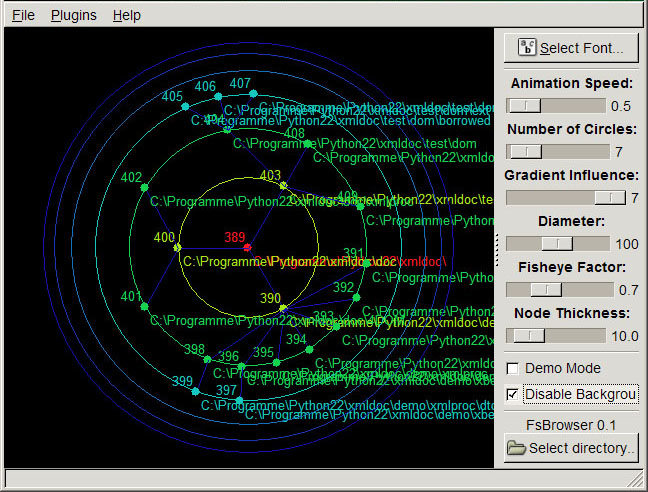Click the Node Thickness slider handle
The image size is (648, 492).
pyautogui.click(x=529, y=335)
